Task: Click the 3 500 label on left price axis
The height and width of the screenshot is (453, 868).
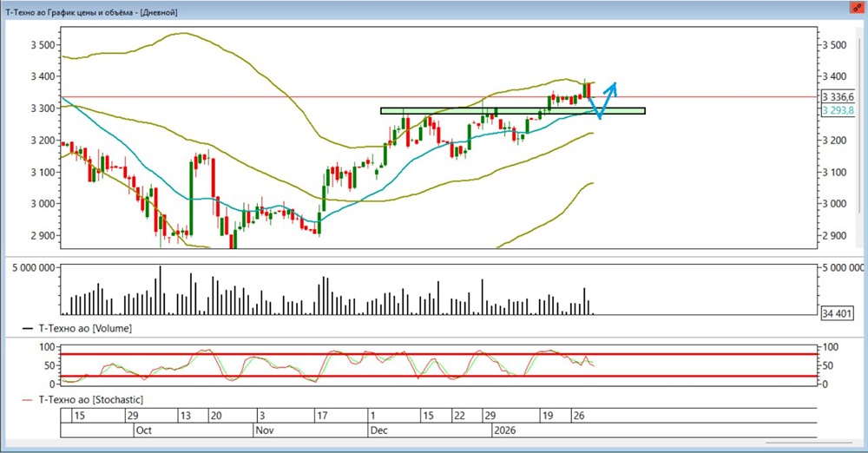Action: point(43,45)
